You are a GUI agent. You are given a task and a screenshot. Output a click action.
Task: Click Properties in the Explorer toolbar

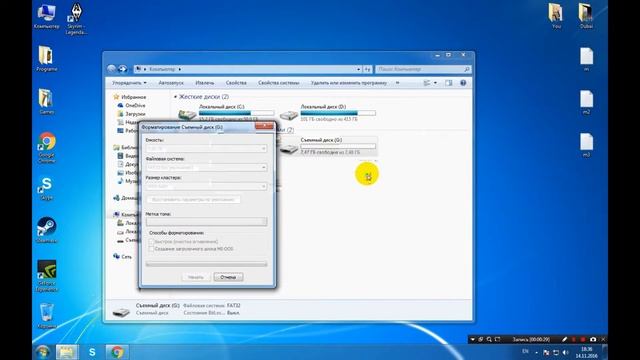(x=236, y=83)
